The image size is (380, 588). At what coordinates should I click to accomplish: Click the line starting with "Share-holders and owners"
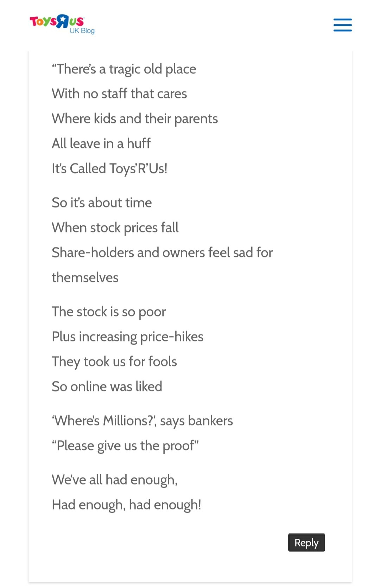tap(162, 253)
